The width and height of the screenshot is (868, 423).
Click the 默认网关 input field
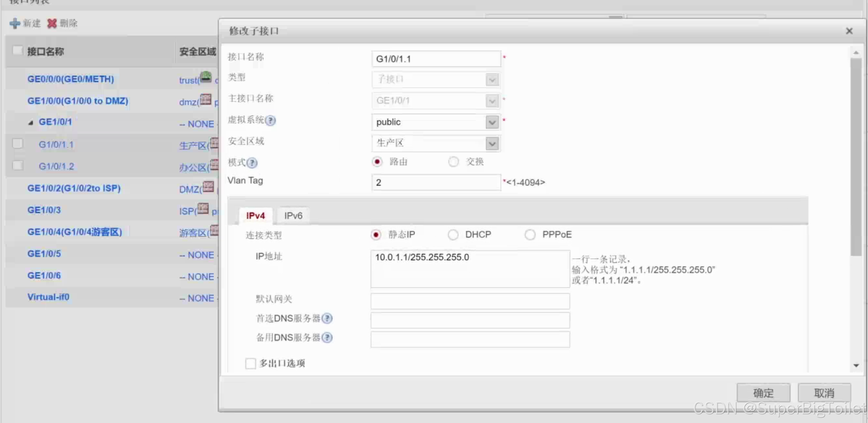pyautogui.click(x=470, y=301)
